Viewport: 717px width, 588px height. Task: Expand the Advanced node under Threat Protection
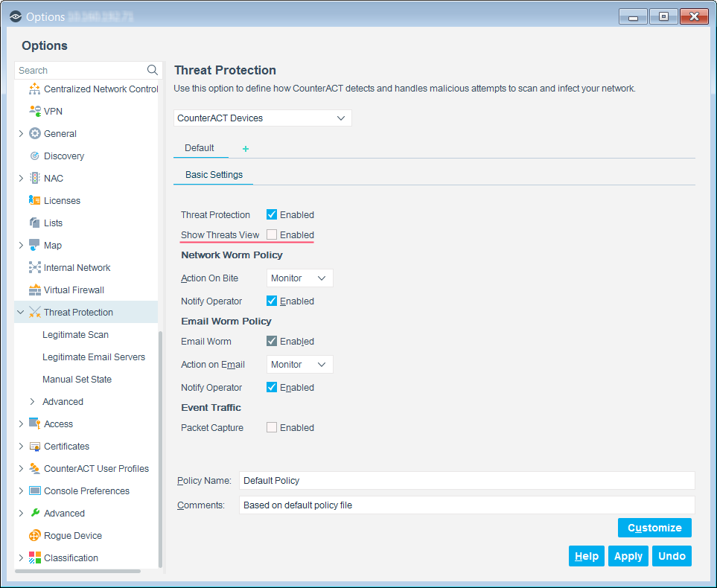[32, 401]
